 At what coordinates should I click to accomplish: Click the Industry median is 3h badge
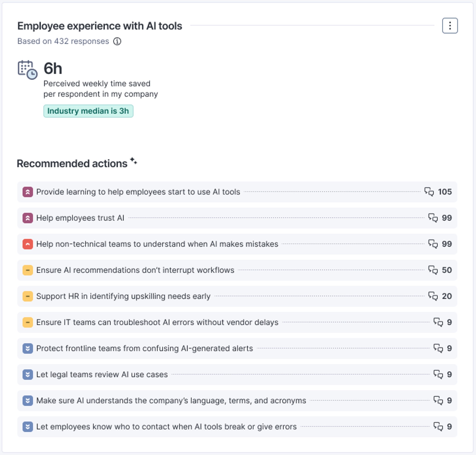(88, 111)
